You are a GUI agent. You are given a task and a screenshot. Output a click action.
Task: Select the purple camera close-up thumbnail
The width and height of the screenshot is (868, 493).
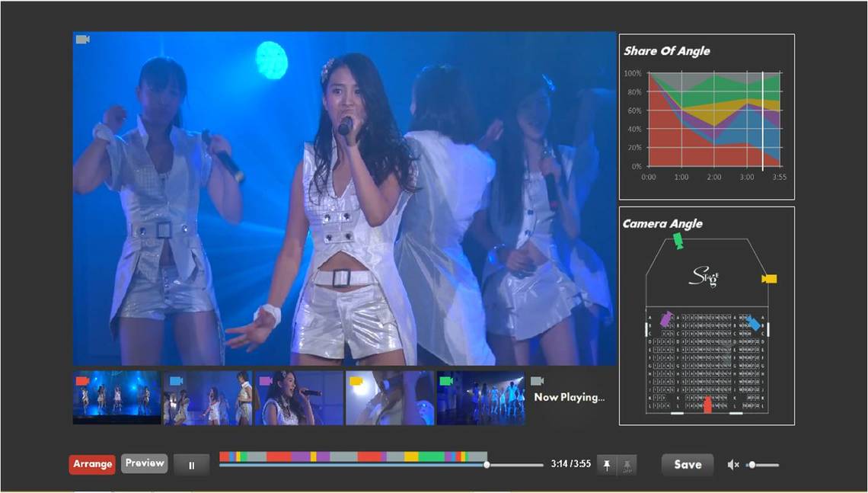(298, 398)
